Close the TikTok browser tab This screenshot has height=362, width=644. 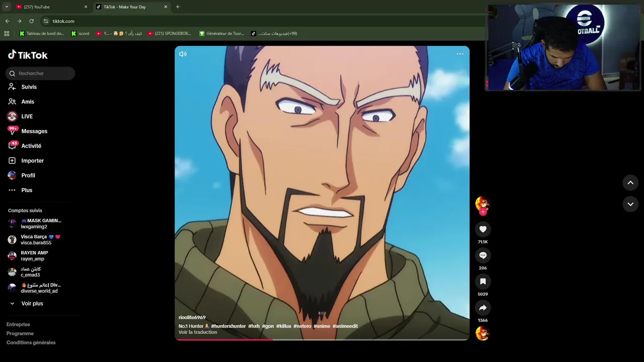[166, 7]
